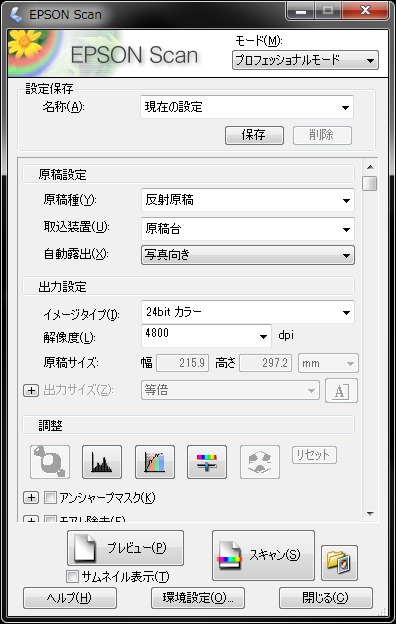Click the 削除 button
396x624 pixels.
(x=322, y=135)
